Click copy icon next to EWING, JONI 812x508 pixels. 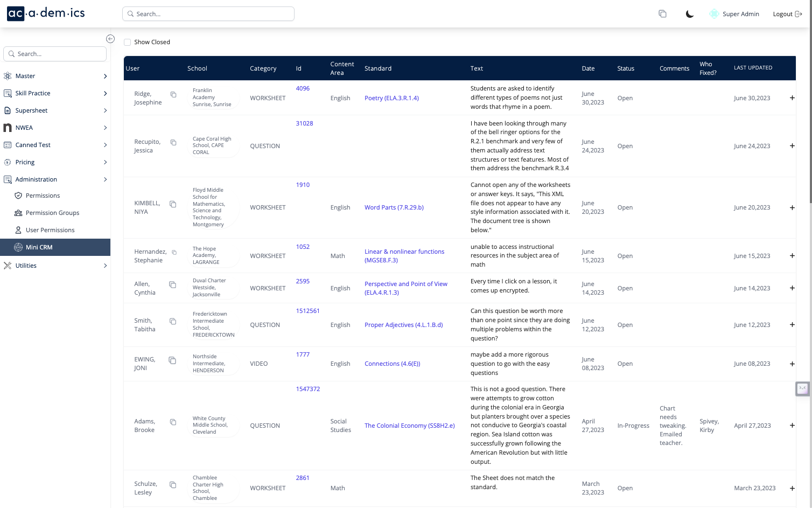click(172, 360)
